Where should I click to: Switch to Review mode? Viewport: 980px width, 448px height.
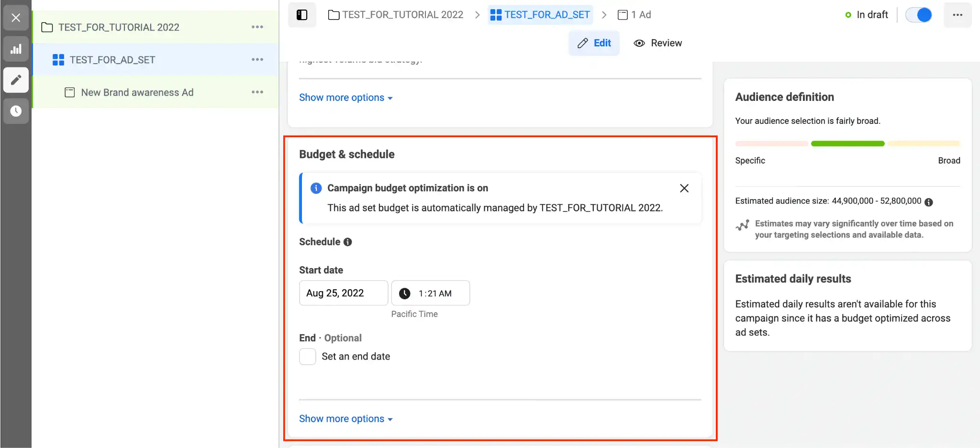(x=657, y=43)
